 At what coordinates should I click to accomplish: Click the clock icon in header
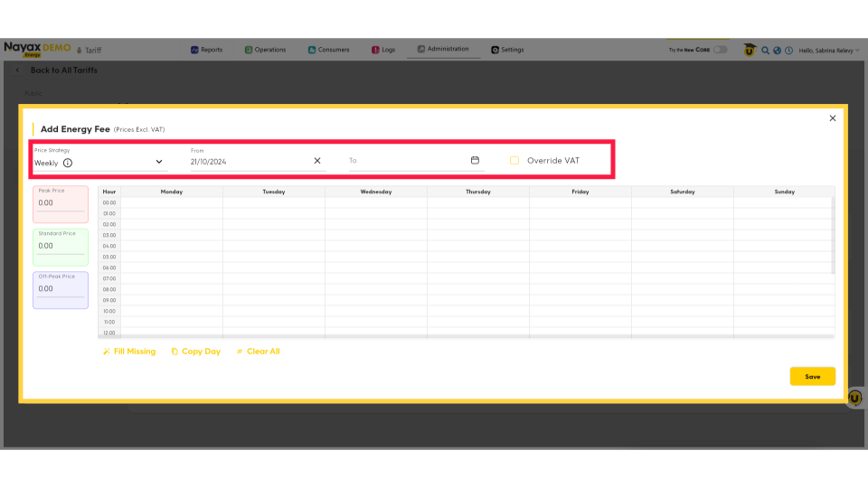(788, 51)
